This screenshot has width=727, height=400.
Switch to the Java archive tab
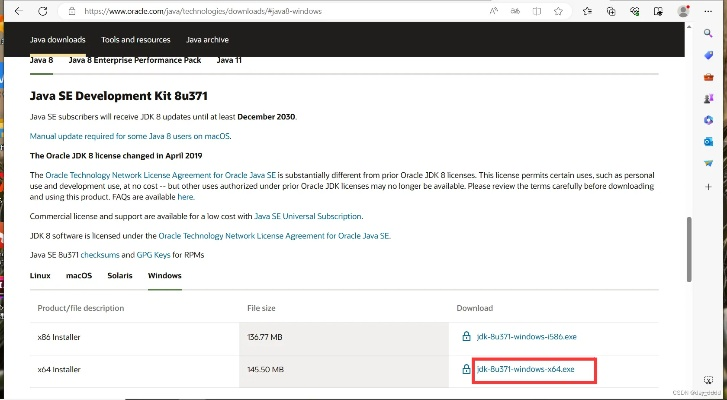(x=207, y=40)
